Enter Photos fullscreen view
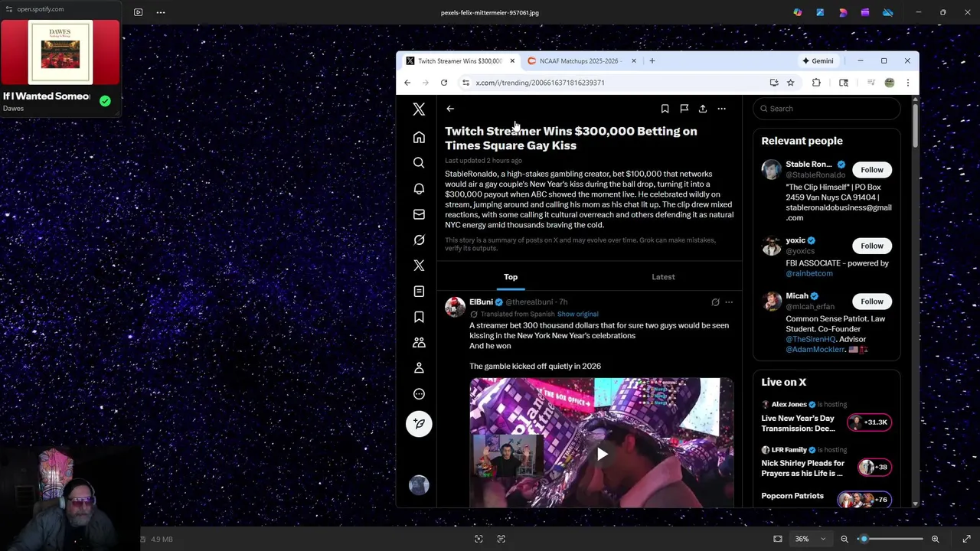Viewport: 980px width, 551px height. 967,539
